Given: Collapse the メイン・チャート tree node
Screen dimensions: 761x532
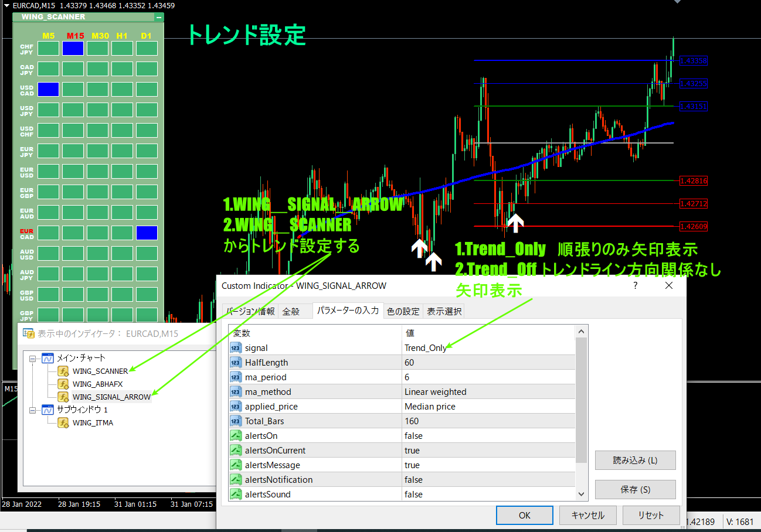Looking at the screenshot, I should pos(33,358).
